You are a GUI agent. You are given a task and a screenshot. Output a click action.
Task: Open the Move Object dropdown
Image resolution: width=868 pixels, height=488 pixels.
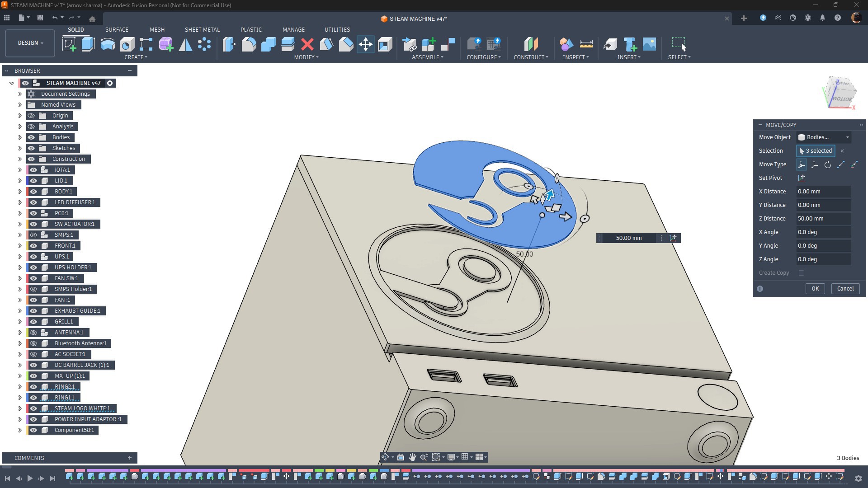click(x=824, y=137)
